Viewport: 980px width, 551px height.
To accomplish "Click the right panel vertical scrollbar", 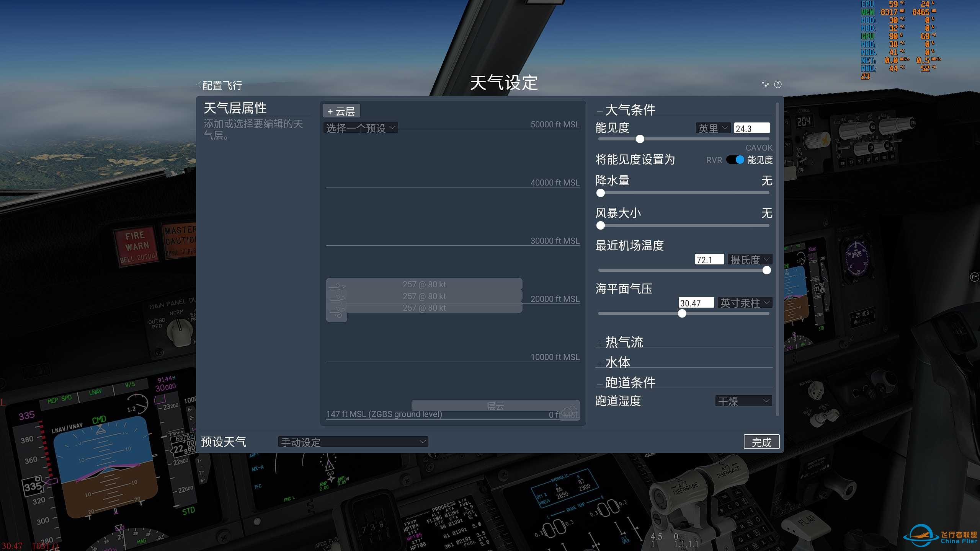I will click(x=777, y=259).
